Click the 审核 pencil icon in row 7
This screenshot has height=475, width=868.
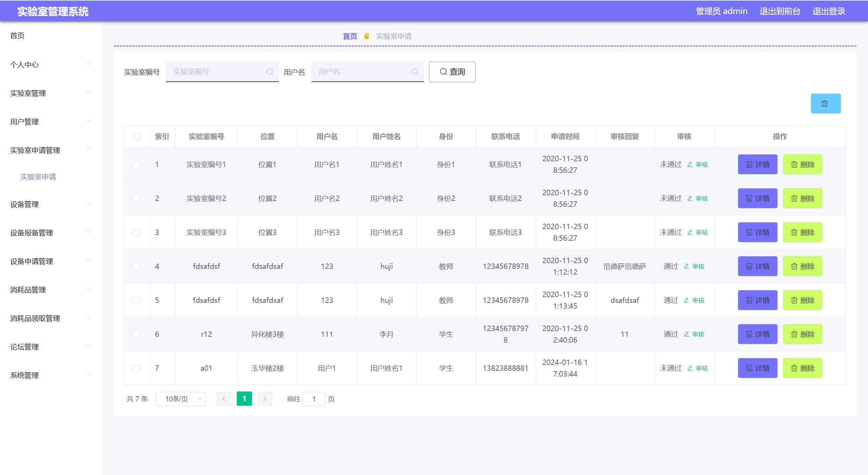point(690,368)
